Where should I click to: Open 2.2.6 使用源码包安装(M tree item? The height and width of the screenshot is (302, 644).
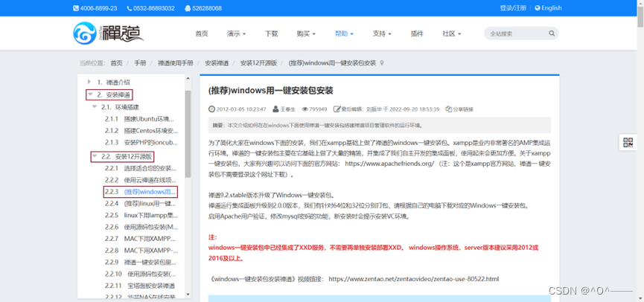[141, 227]
